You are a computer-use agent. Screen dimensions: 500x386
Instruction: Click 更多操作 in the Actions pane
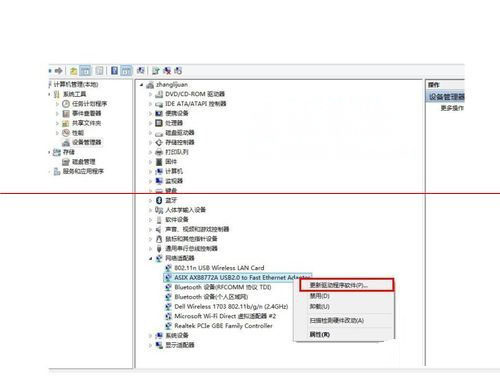[452, 108]
